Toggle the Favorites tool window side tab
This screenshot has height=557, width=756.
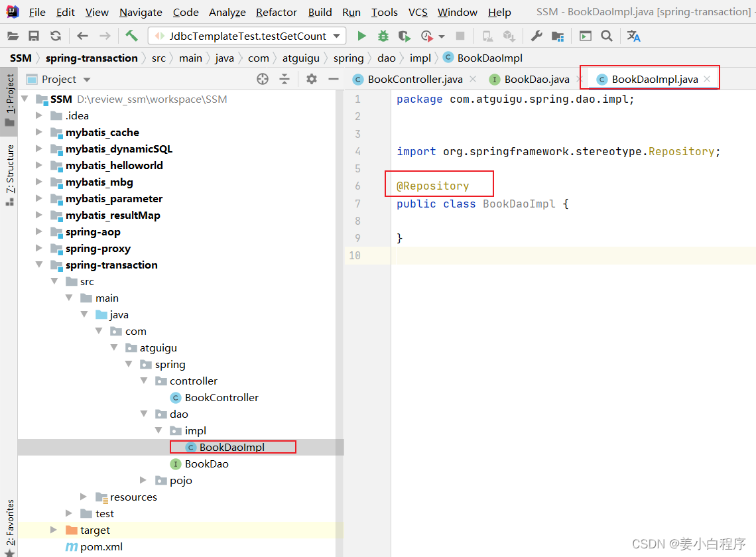point(10,528)
